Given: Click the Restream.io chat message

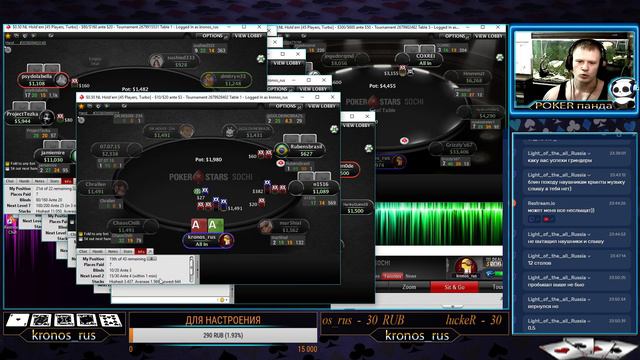Looking at the screenshot, I should coord(577,212).
